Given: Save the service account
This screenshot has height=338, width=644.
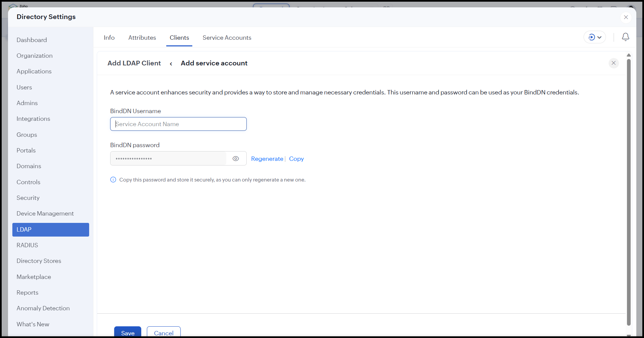Looking at the screenshot, I should (128, 333).
